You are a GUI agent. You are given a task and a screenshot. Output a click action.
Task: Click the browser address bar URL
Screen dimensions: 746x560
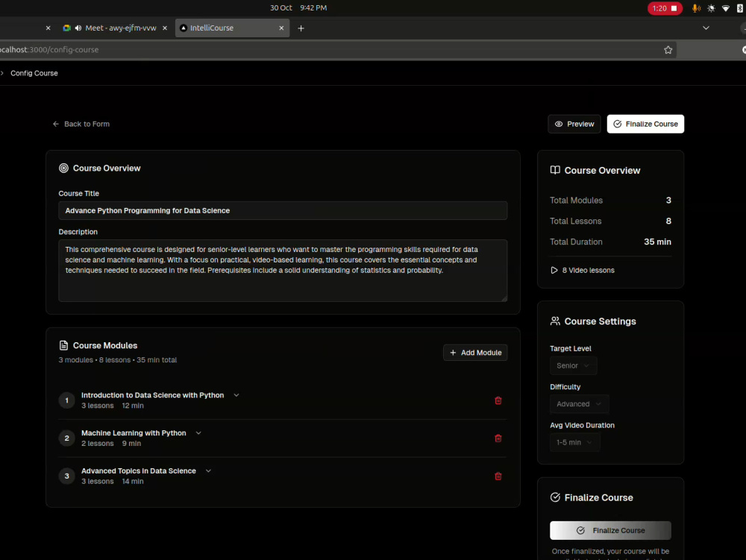[49, 49]
